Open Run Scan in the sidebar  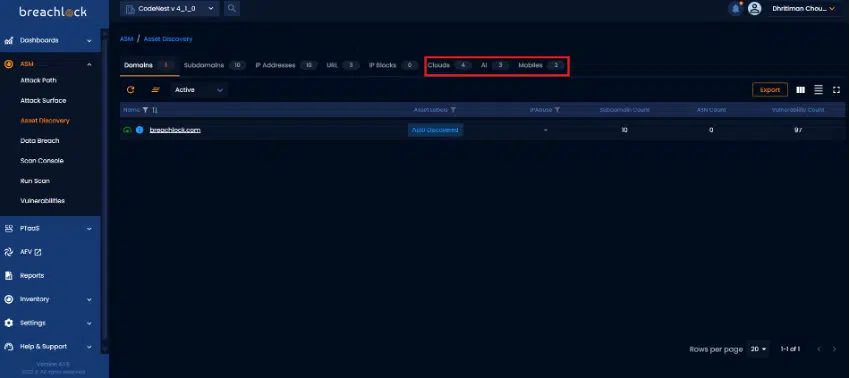[x=35, y=181]
